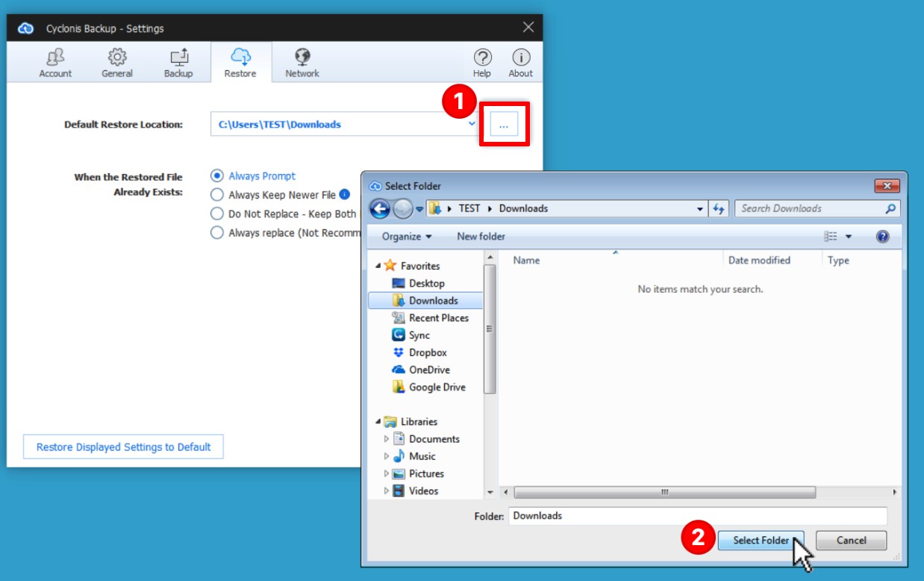
Task: Click the About info icon
Action: (x=520, y=63)
